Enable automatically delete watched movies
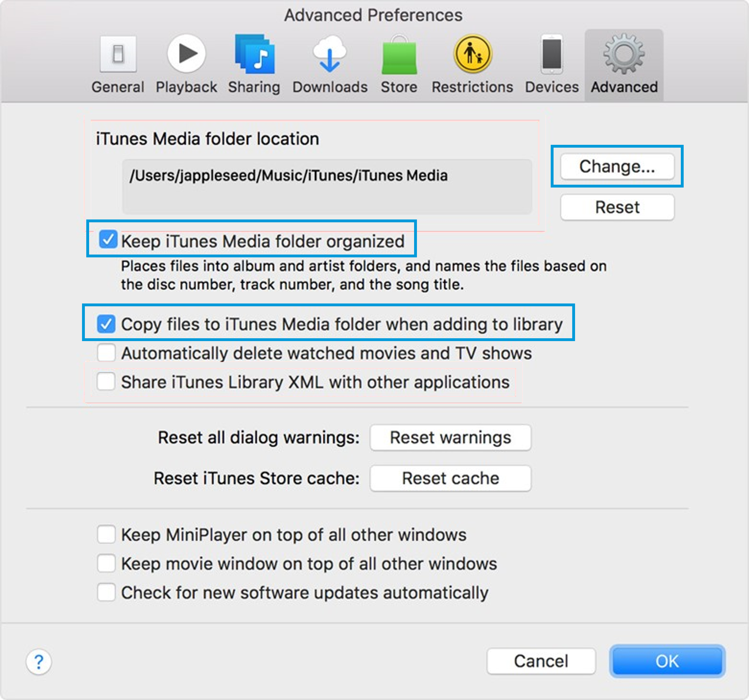The height and width of the screenshot is (700, 749). (106, 353)
